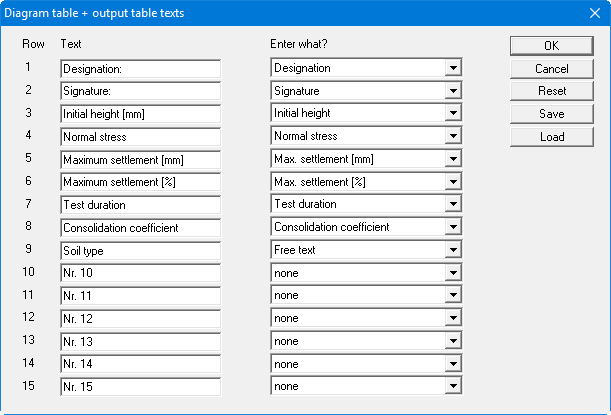This screenshot has height=415, width=611.
Task: Click the Reset button
Action: (551, 91)
